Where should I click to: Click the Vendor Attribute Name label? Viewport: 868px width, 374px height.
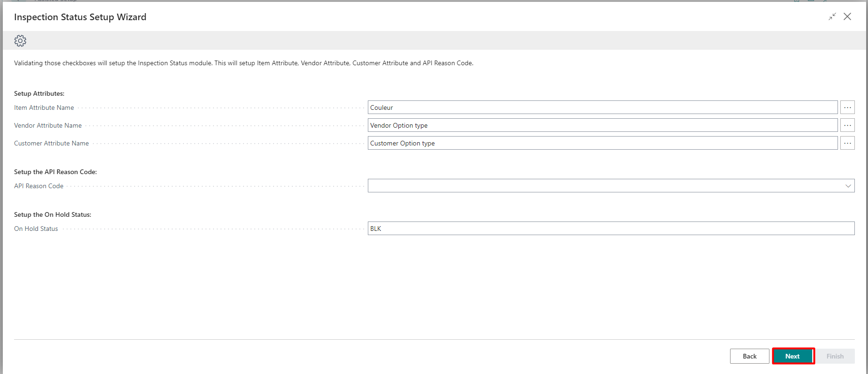click(48, 125)
